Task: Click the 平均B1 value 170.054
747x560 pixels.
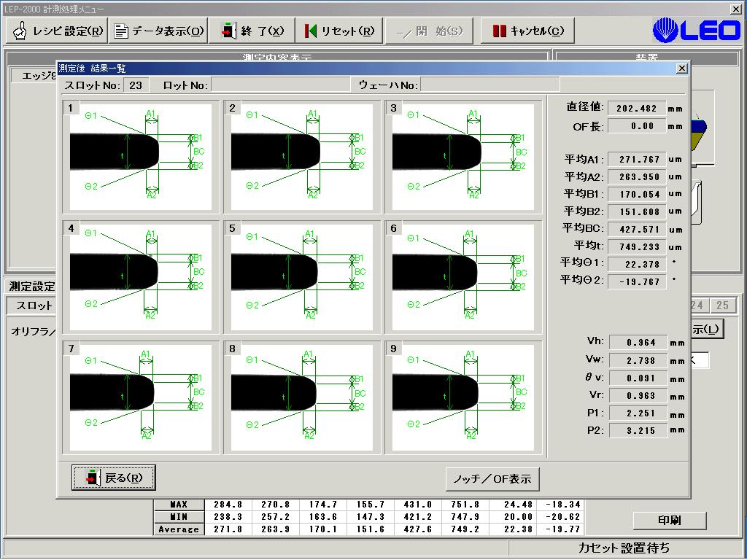Action: point(636,194)
